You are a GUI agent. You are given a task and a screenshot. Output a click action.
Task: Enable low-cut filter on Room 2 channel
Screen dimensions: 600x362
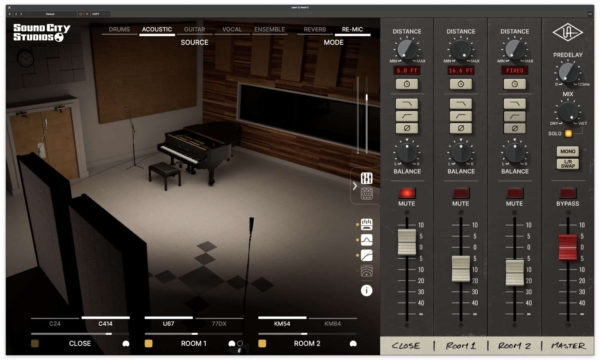(515, 116)
